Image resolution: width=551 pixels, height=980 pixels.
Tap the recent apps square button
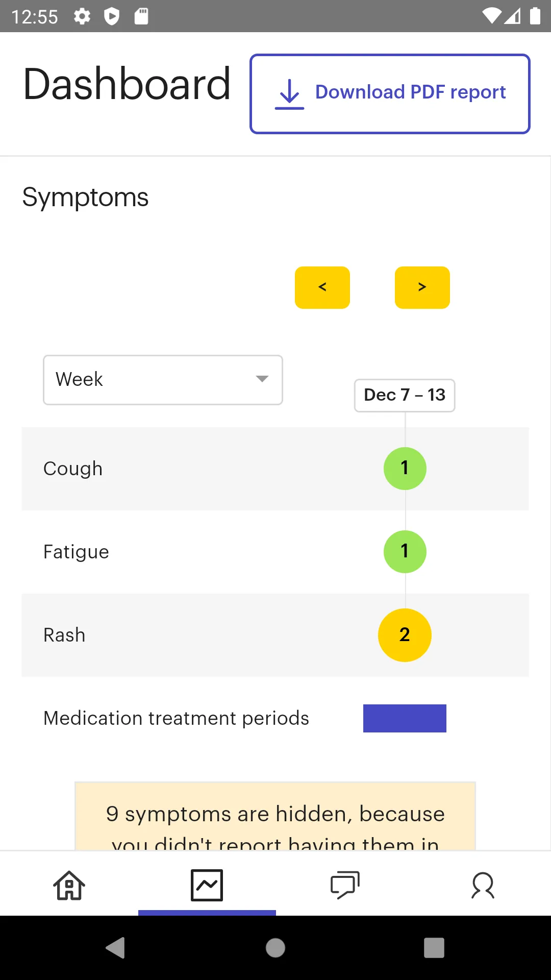[x=434, y=948]
